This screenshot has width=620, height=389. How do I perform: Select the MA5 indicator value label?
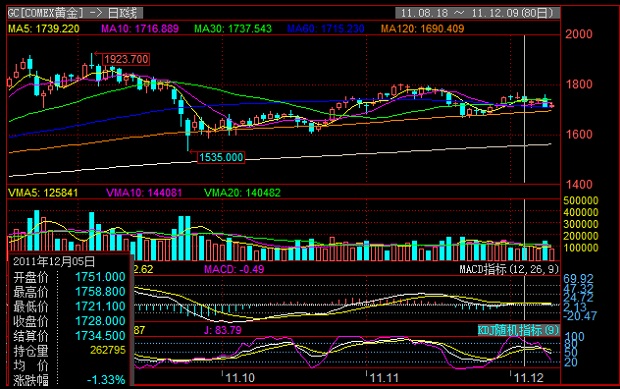tap(44, 28)
